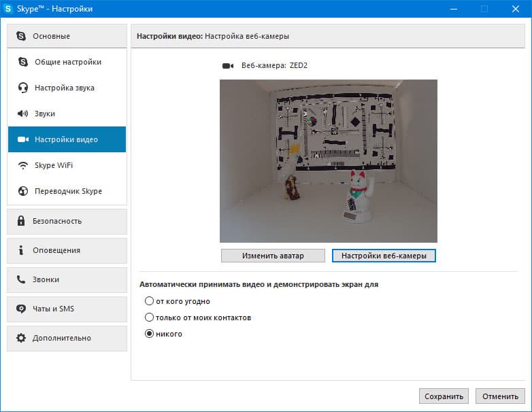This screenshot has height=412, width=532.
Task: Click the Skype logo icon in title bar
Action: pyautogui.click(x=7, y=8)
